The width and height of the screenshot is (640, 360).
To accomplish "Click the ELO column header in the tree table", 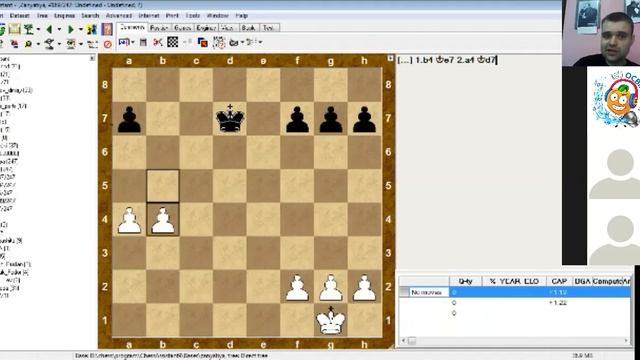I will 531,281.
